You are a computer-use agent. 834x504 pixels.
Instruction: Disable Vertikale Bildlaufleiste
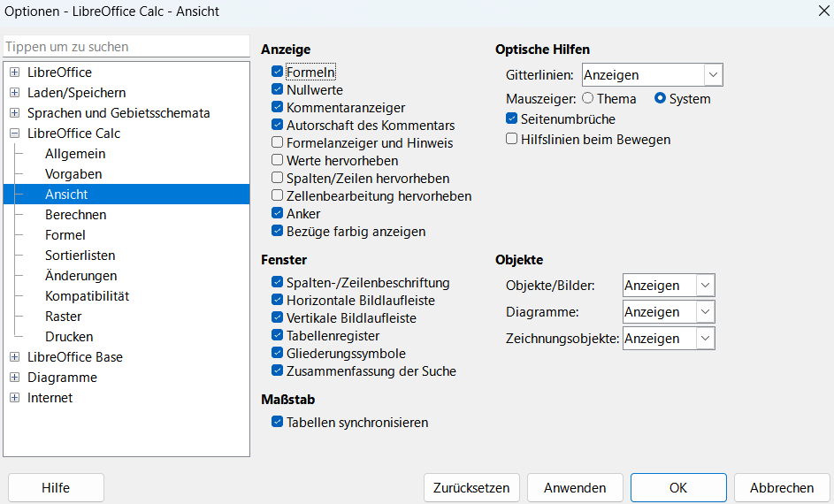point(277,317)
